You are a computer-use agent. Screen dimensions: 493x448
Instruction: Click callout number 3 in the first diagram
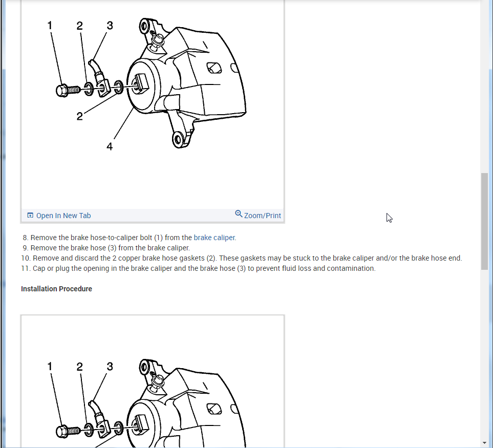[110, 26]
